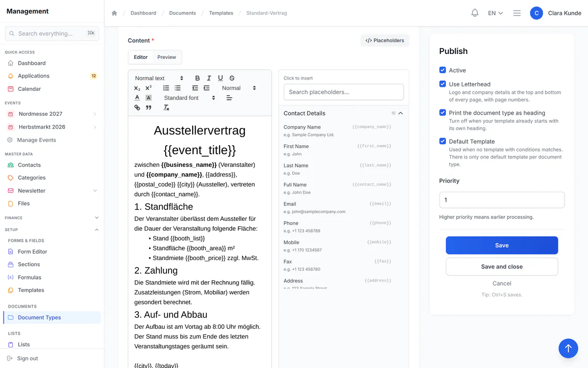Click the Search placeholders field
588x368 pixels.
pos(343,92)
